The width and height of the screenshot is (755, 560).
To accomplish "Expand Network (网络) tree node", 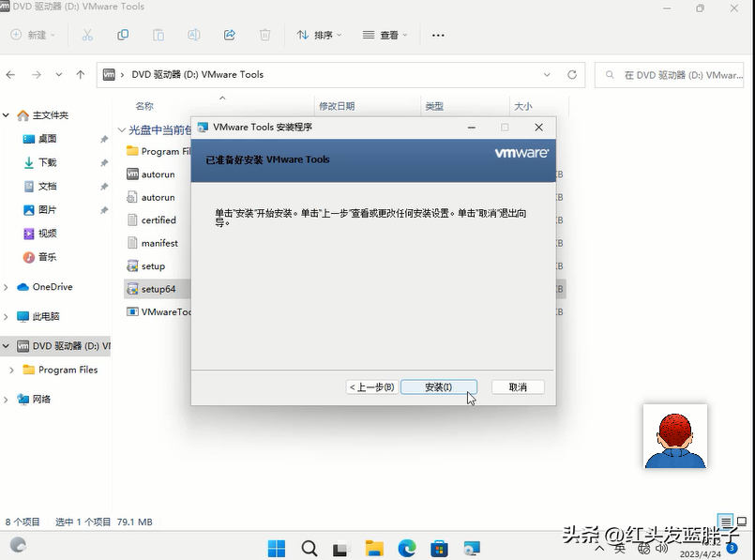I will [6, 400].
